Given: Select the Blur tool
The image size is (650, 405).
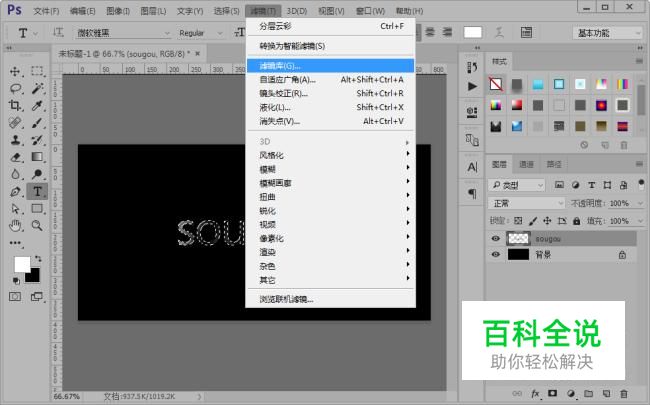Looking at the screenshot, I should pos(15,174).
